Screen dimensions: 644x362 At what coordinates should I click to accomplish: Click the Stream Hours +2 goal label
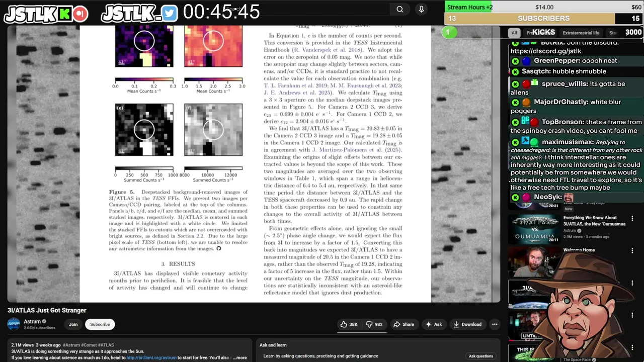coord(470,7)
